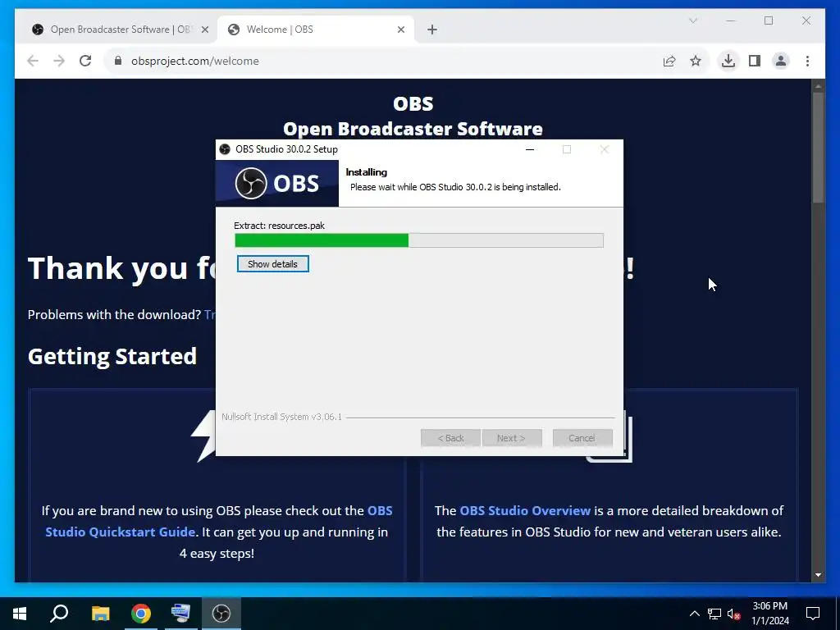Open the network tray icon

[714, 614]
